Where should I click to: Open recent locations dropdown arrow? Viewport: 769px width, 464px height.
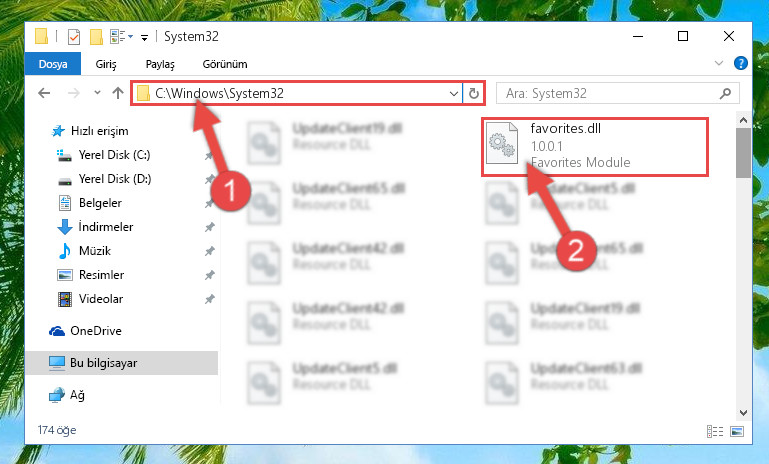tap(97, 93)
